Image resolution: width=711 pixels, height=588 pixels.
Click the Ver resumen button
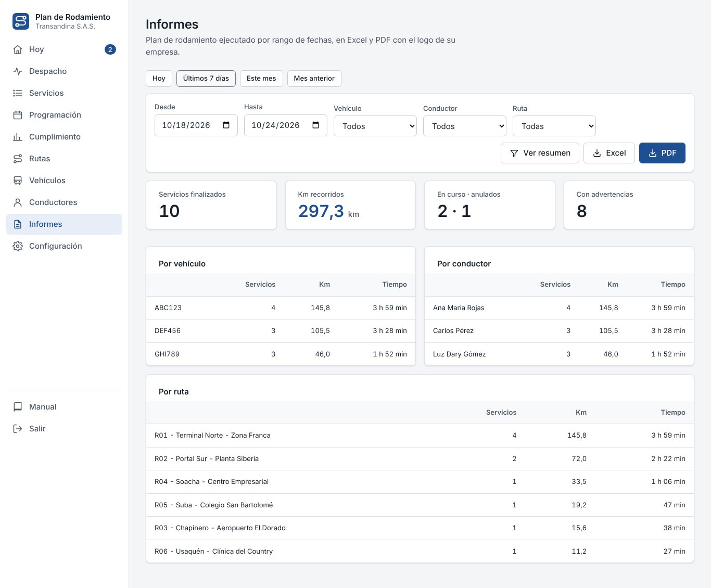click(x=540, y=153)
